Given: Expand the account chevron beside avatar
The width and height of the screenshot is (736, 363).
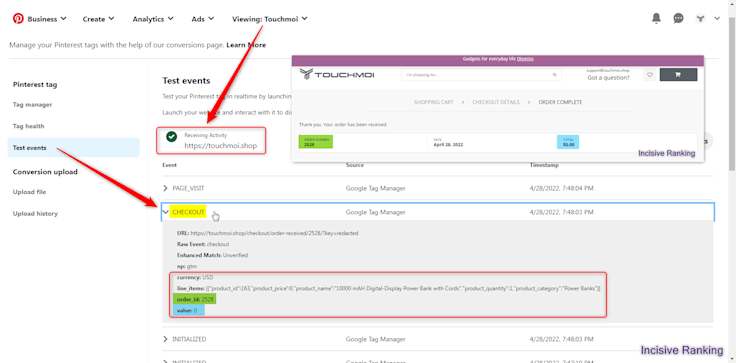Looking at the screenshot, I should 717,19.
